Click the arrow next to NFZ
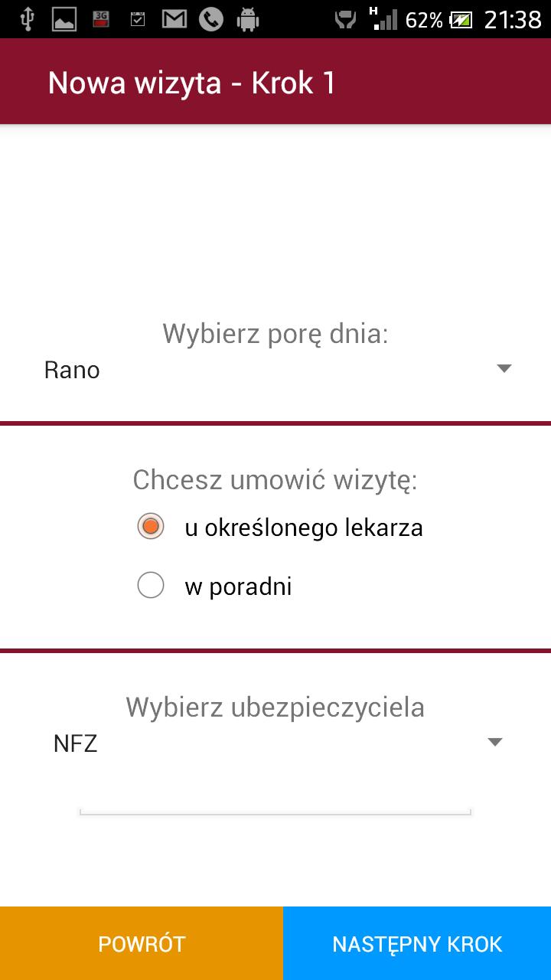This screenshot has width=551, height=980. pyautogui.click(x=495, y=742)
